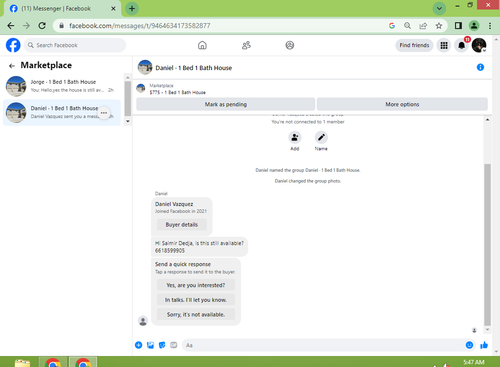
Task: Click the Mark as pending button
Action: point(226,104)
